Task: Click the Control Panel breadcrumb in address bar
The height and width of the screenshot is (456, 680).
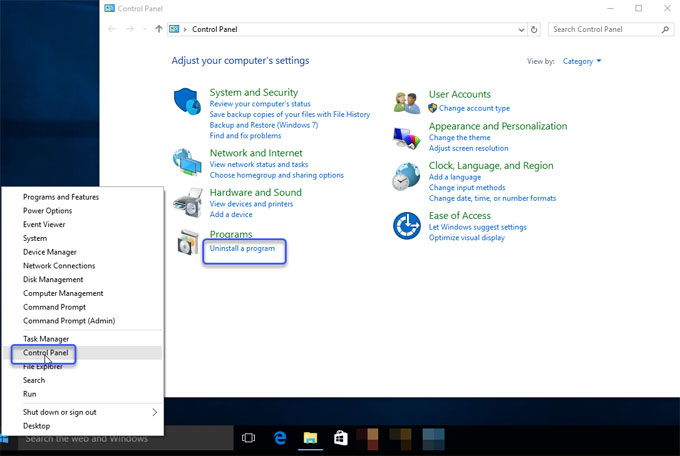Action: [215, 30]
